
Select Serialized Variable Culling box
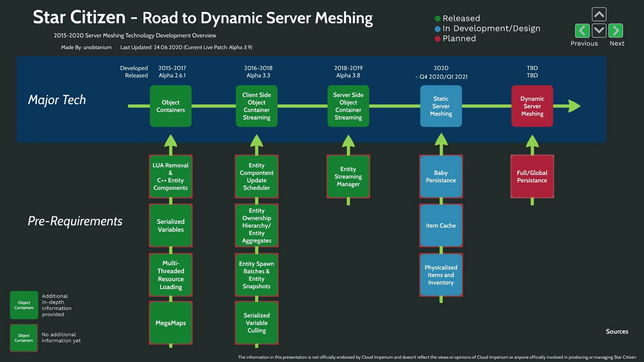pyautogui.click(x=257, y=323)
